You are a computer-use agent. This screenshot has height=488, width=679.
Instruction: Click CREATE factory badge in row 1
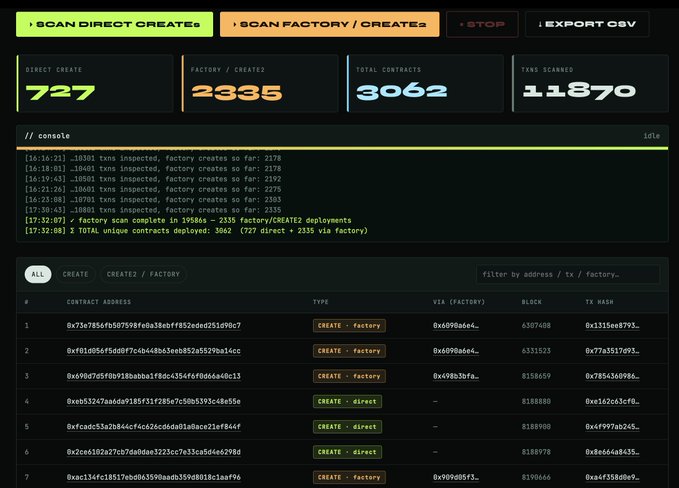(x=349, y=326)
